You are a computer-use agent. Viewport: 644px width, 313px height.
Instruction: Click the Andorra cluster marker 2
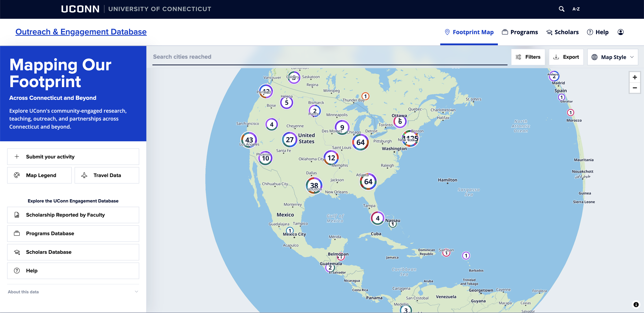554,76
